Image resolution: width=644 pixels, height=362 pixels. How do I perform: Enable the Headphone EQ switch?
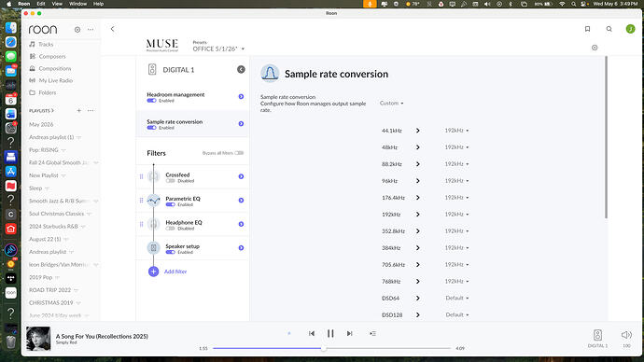pyautogui.click(x=170, y=229)
